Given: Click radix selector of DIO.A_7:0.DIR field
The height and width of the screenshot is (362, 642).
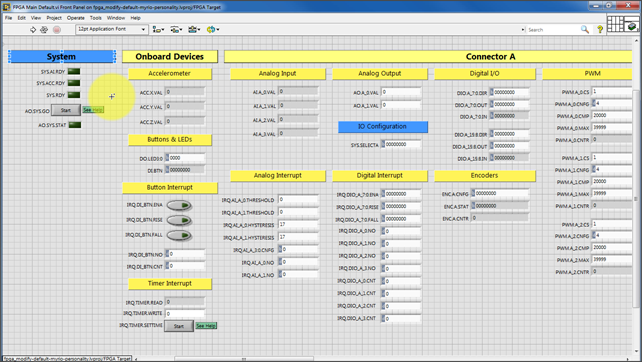Looking at the screenshot, I should [492, 92].
